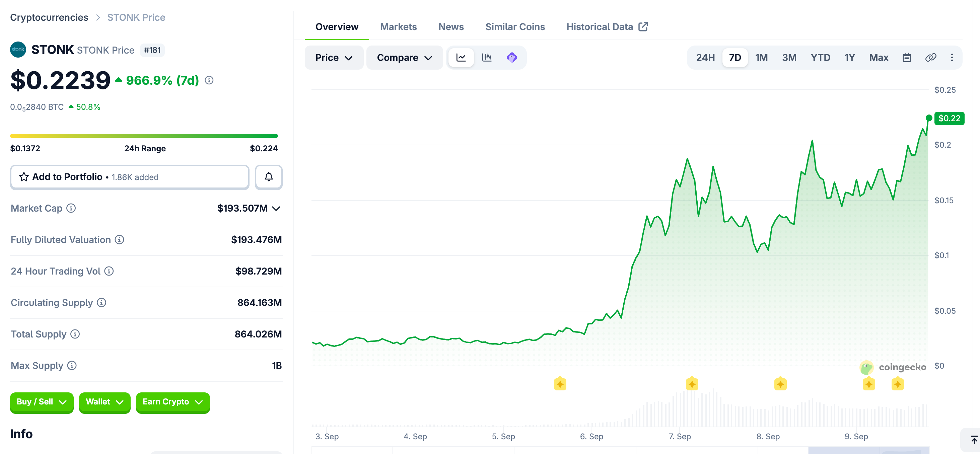980x454 pixels.
Task: Open the calendar date range picker
Action: [907, 57]
